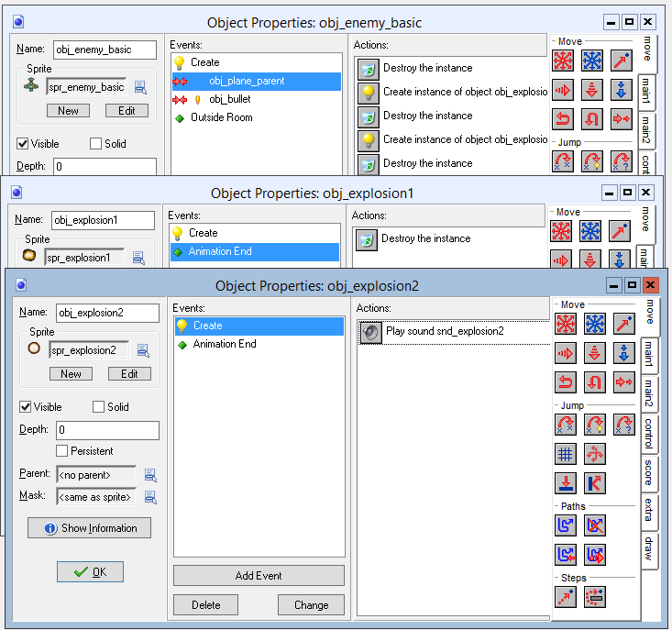
Task: Select Reverse Horizontal action in obj_explosion2 window
Action: (x=566, y=381)
